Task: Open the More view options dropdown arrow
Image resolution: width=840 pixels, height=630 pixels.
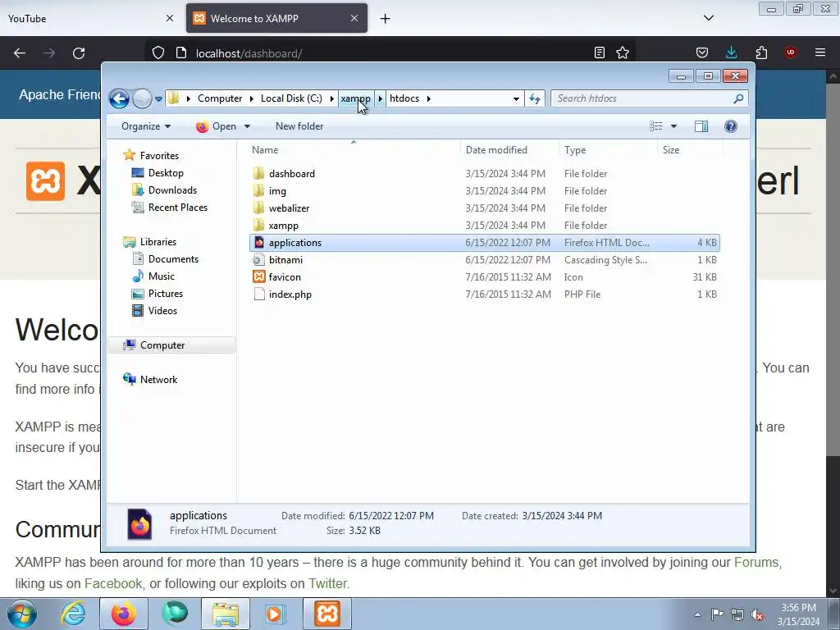Action: [x=674, y=126]
